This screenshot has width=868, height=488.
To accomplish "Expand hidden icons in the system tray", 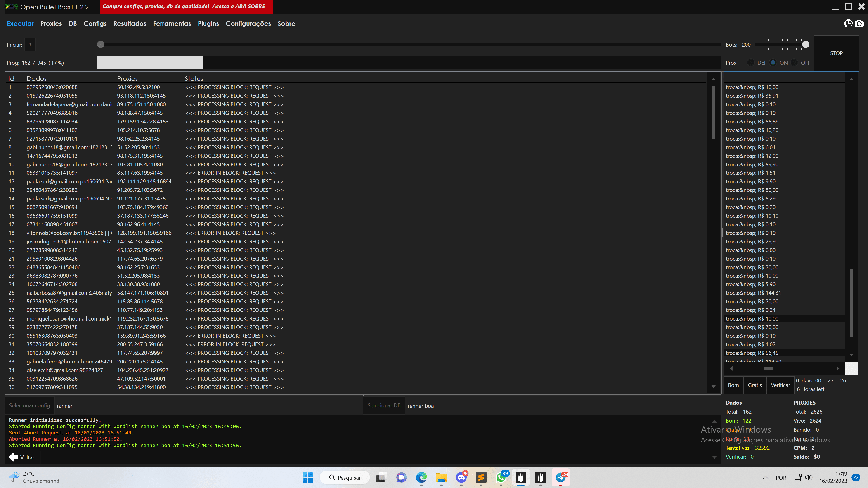I will 766,478.
